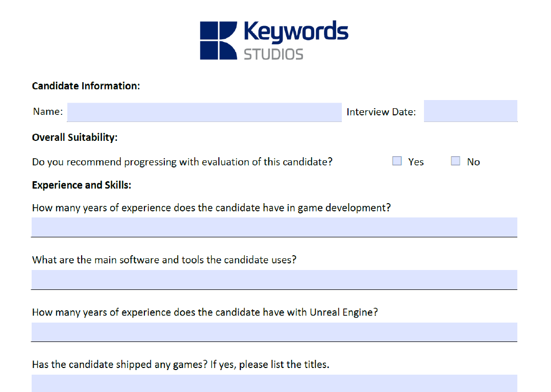
Task: Click the shipped games titles field
Action: pyautogui.click(x=274, y=383)
